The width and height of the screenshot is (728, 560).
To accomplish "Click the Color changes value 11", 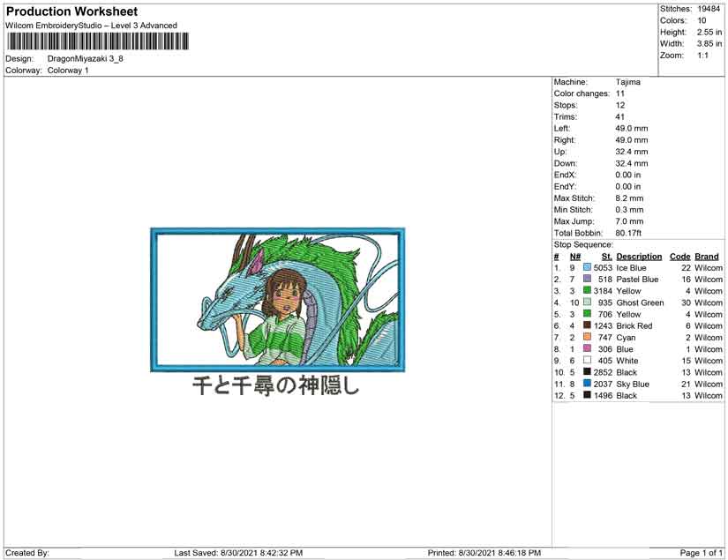I will tap(620, 93).
